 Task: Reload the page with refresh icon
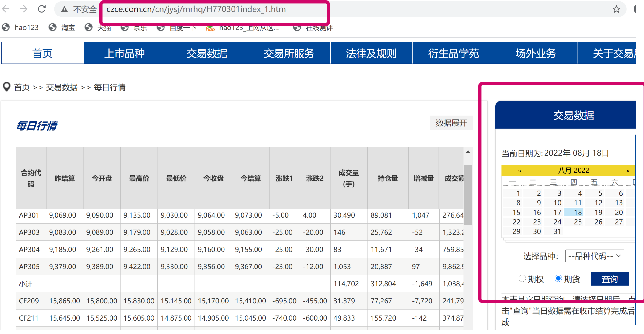pyautogui.click(x=42, y=9)
